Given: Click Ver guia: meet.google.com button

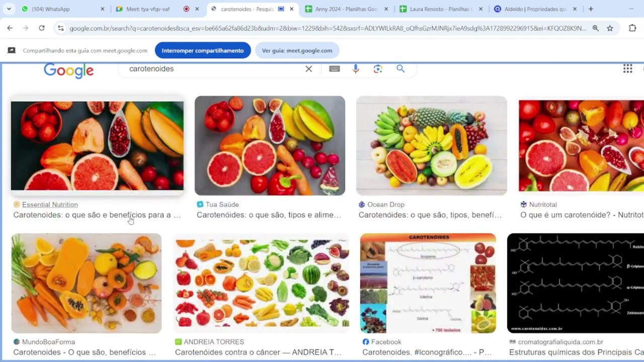Looking at the screenshot, I should [297, 50].
